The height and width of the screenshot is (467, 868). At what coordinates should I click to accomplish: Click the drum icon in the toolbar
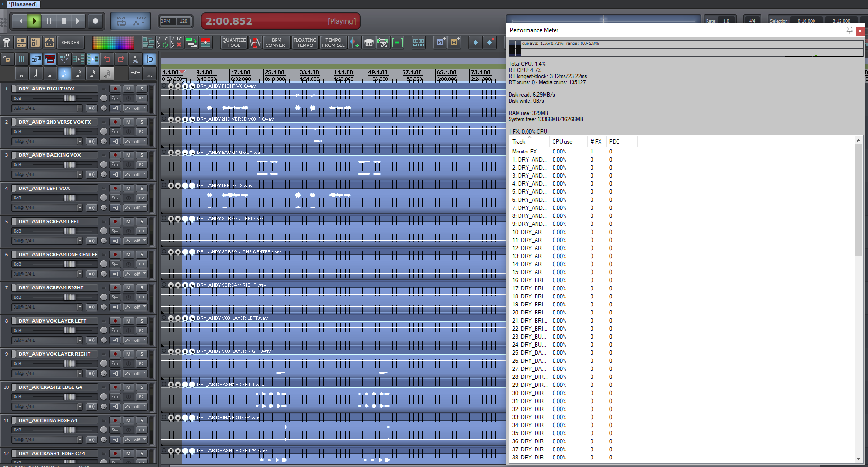tap(369, 43)
